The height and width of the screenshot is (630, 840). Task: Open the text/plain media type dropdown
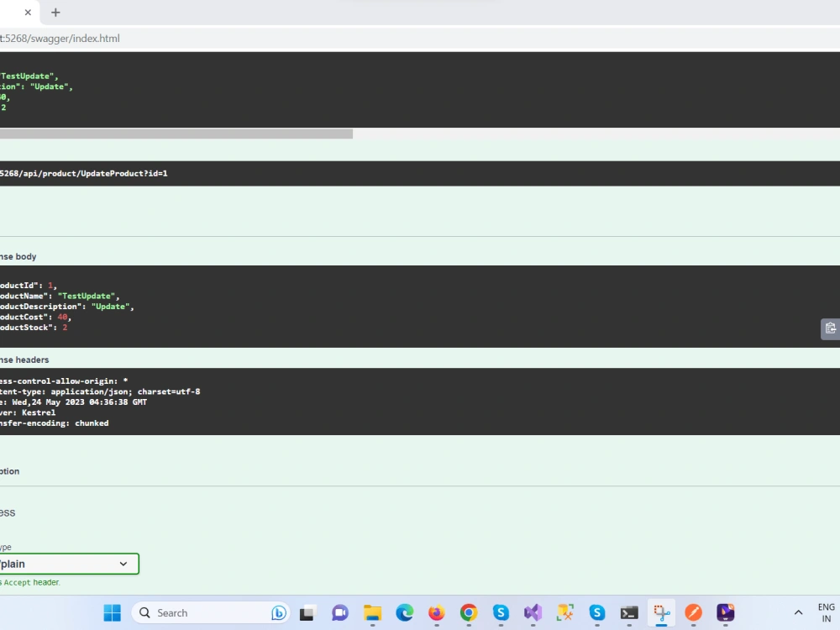tap(122, 564)
